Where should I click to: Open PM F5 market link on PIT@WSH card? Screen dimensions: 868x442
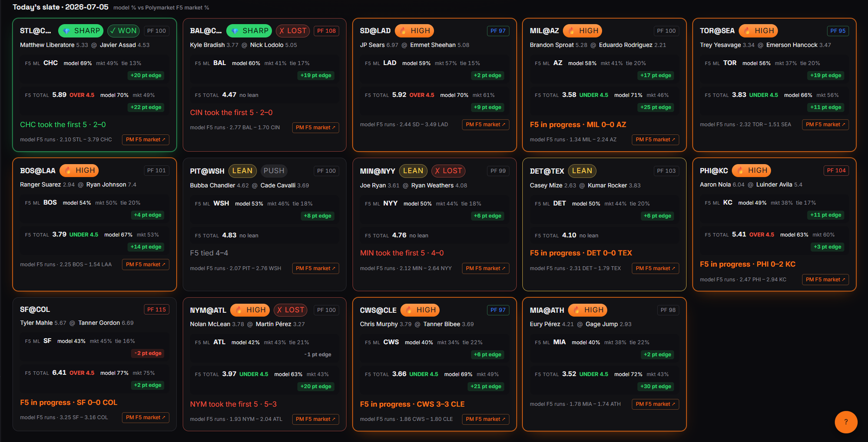pyautogui.click(x=315, y=269)
